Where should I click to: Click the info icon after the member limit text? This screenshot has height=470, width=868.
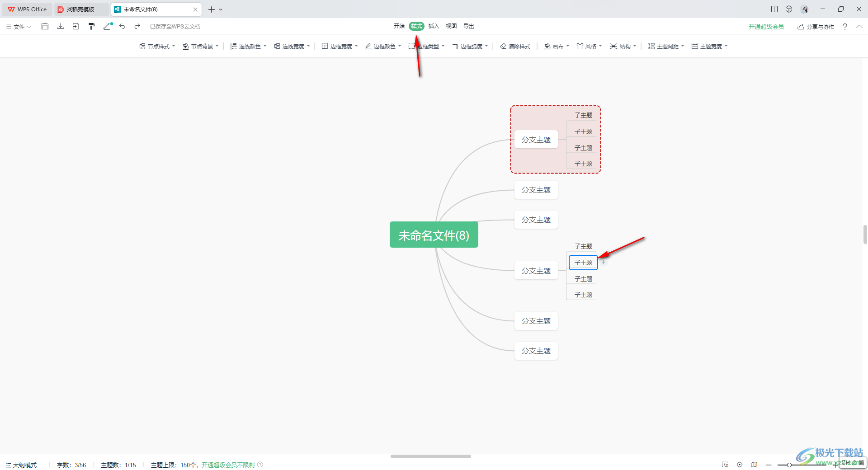tap(260, 465)
